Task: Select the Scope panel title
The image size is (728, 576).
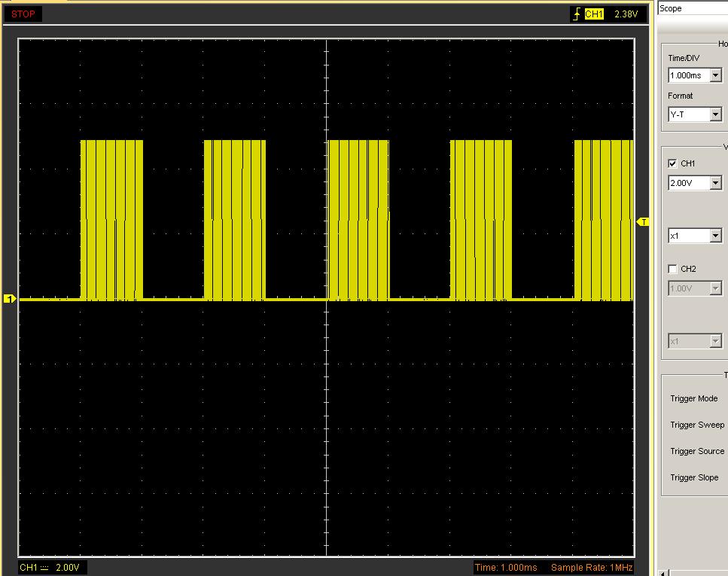Action: coord(671,8)
